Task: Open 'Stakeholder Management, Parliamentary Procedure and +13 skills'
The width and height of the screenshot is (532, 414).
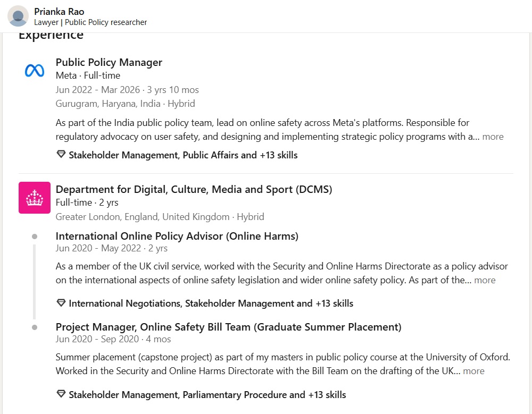Action: pyautogui.click(x=207, y=395)
